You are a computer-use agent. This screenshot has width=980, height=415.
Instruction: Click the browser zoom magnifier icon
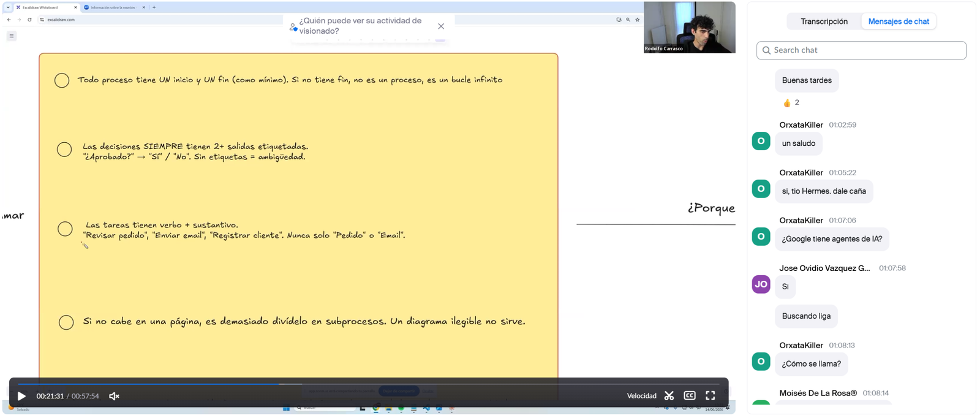tap(628, 20)
